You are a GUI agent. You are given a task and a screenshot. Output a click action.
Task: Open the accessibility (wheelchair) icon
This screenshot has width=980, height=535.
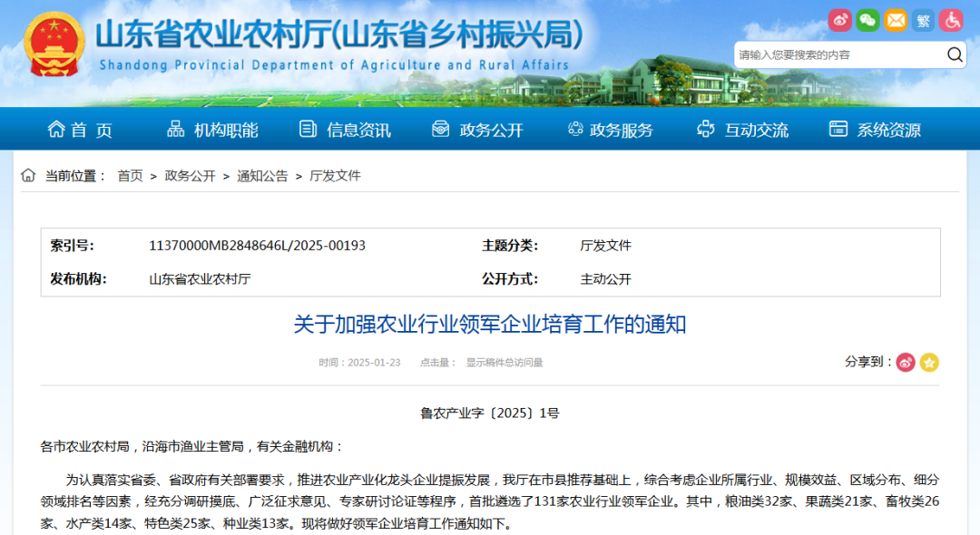pyautogui.click(x=952, y=20)
